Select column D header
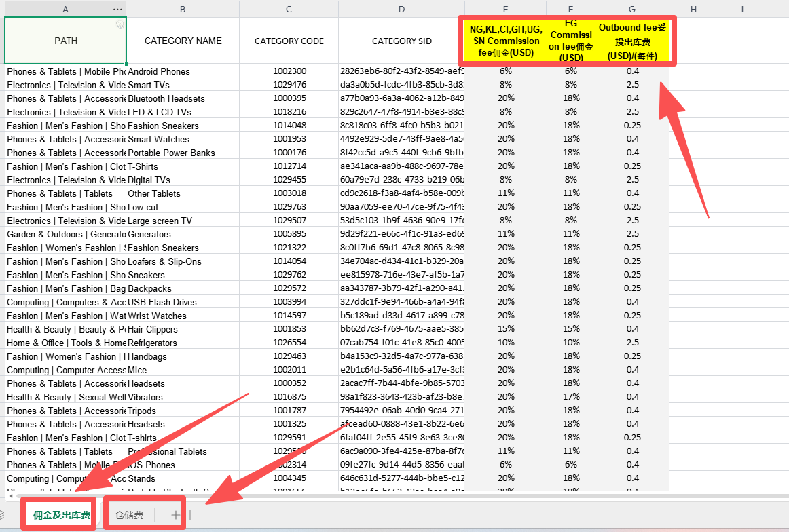The image size is (789, 532). coord(401,9)
